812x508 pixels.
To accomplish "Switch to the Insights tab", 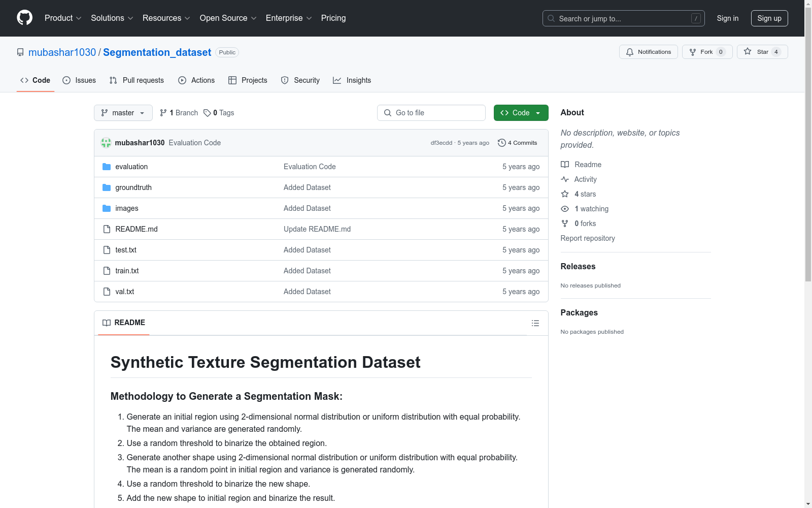I will click(x=352, y=80).
